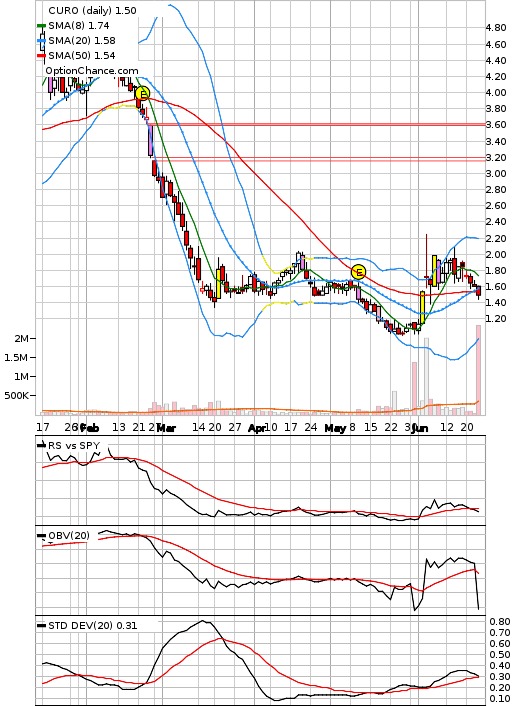This screenshot has width=526, height=706.
Task: Click the 4.80 price axis label
Action: coord(496,27)
